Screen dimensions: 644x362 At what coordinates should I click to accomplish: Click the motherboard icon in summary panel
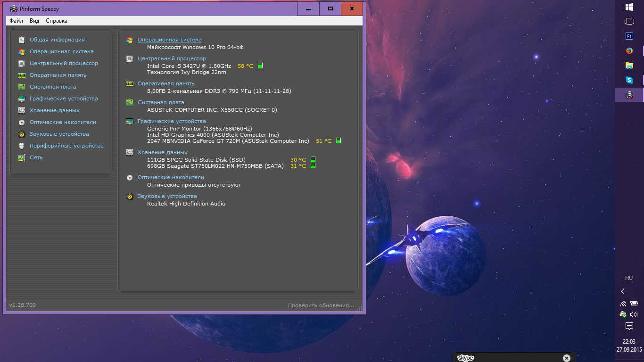click(130, 102)
